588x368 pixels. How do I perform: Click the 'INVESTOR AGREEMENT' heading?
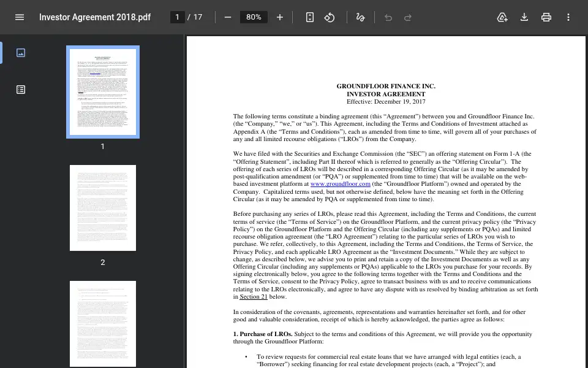click(386, 94)
